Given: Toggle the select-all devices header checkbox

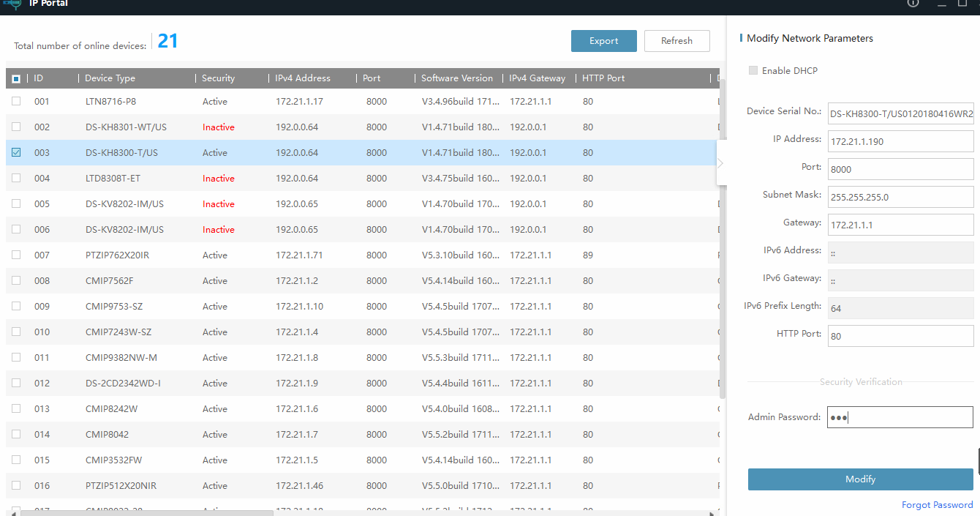Looking at the screenshot, I should click(x=16, y=78).
